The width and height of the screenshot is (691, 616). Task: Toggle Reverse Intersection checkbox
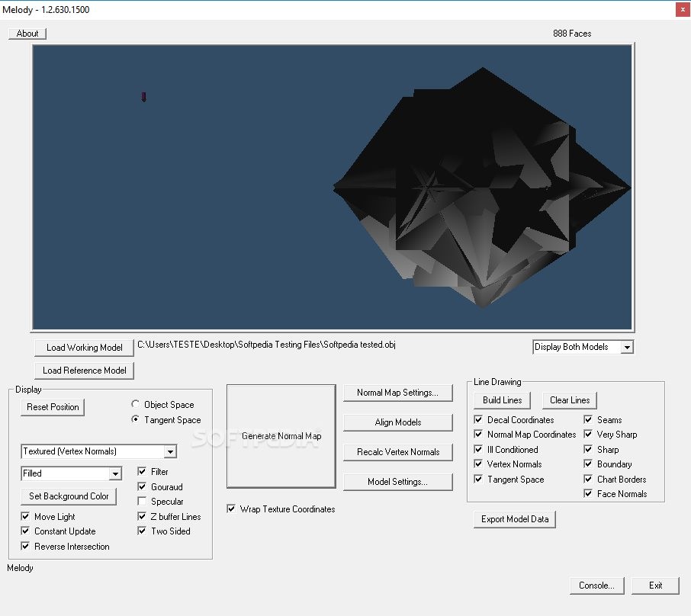click(x=26, y=547)
